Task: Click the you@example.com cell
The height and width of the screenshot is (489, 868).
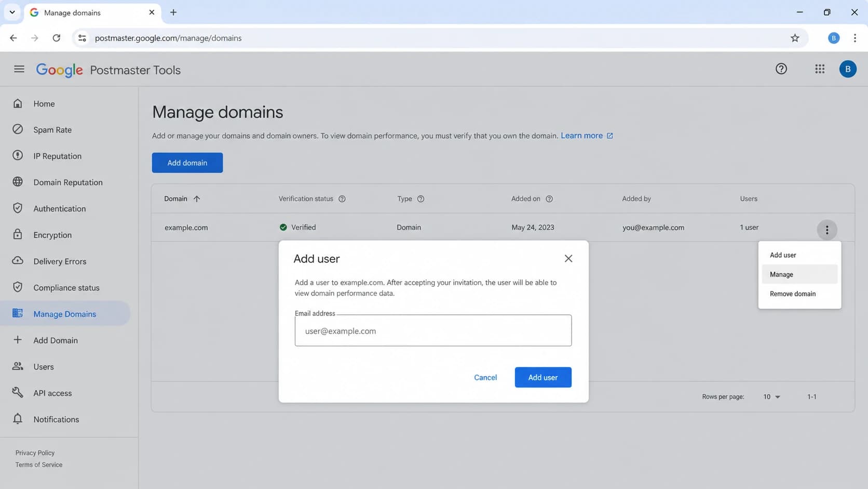Action: pos(653,228)
